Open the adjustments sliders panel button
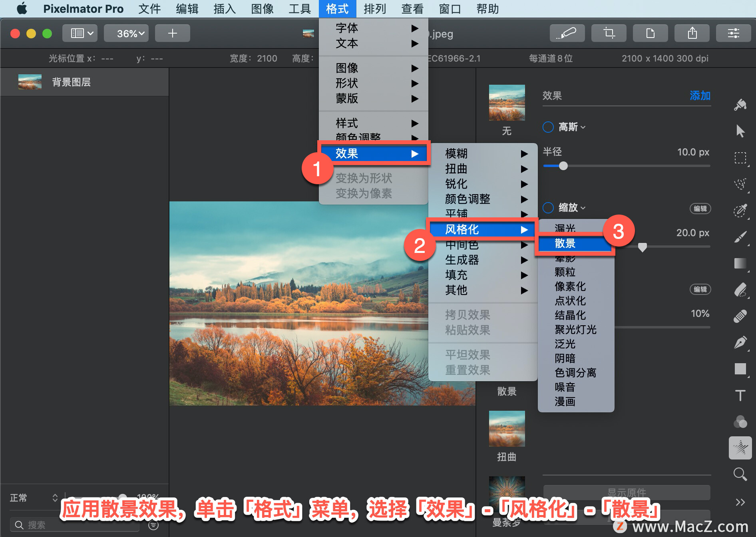The width and height of the screenshot is (756, 537). (733, 33)
